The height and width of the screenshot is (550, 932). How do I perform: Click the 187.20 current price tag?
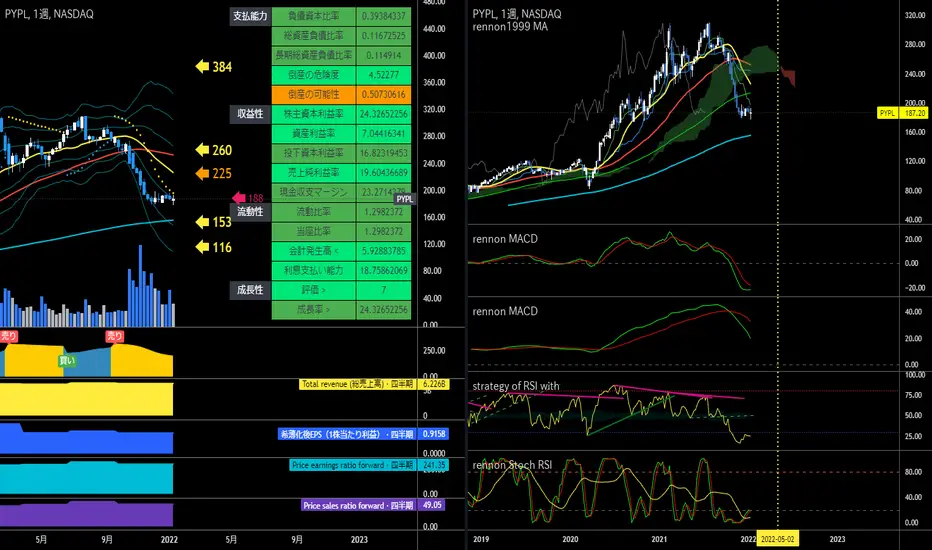(915, 113)
